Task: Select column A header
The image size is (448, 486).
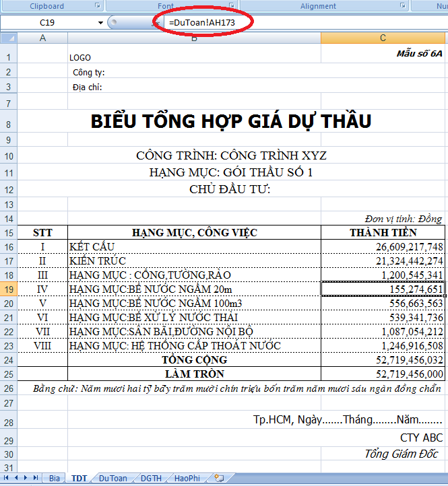Action: coord(42,38)
